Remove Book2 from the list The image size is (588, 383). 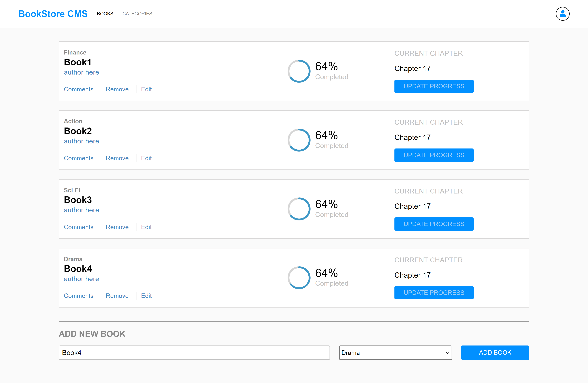(117, 158)
